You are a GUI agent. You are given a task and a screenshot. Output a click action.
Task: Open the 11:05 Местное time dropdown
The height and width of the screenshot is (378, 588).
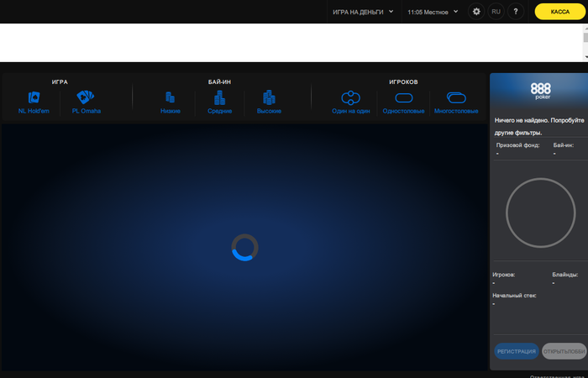[433, 12]
